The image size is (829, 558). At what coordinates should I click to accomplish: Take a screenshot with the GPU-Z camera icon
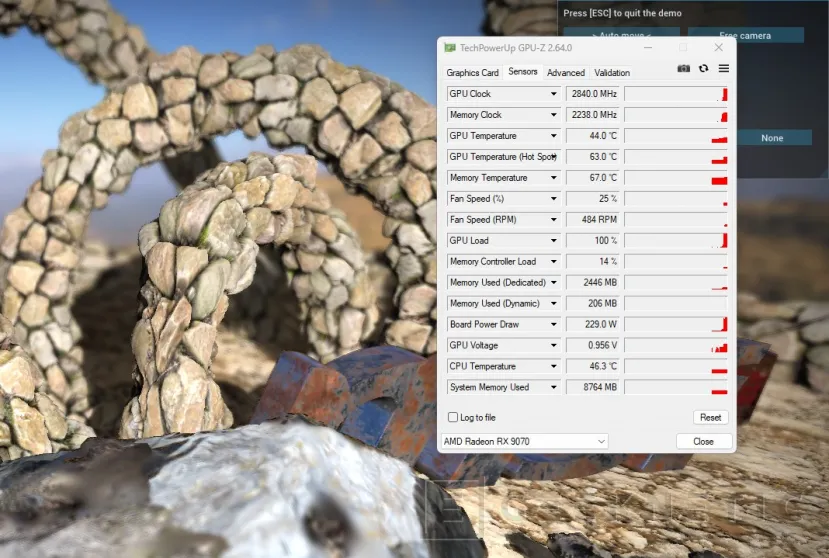(683, 69)
